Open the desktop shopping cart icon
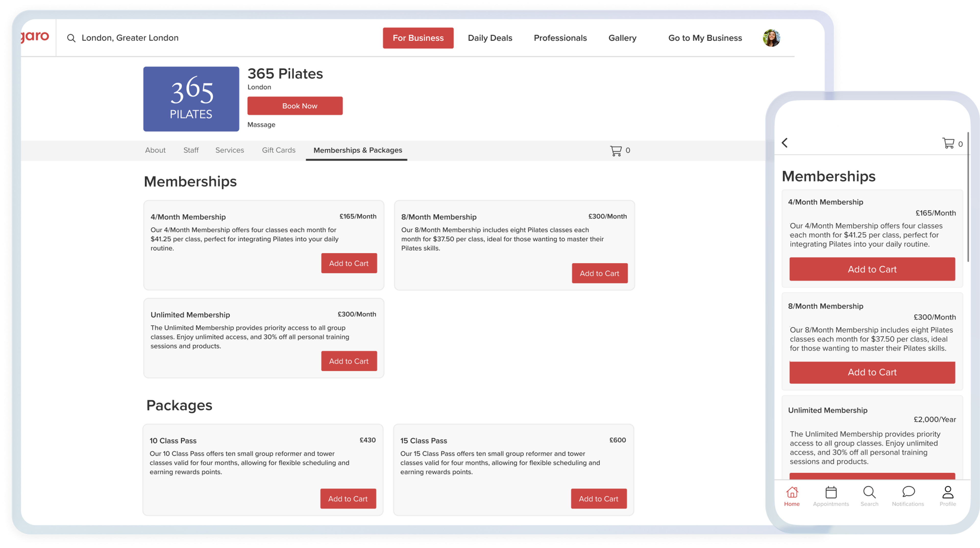980x548 pixels. tap(616, 151)
